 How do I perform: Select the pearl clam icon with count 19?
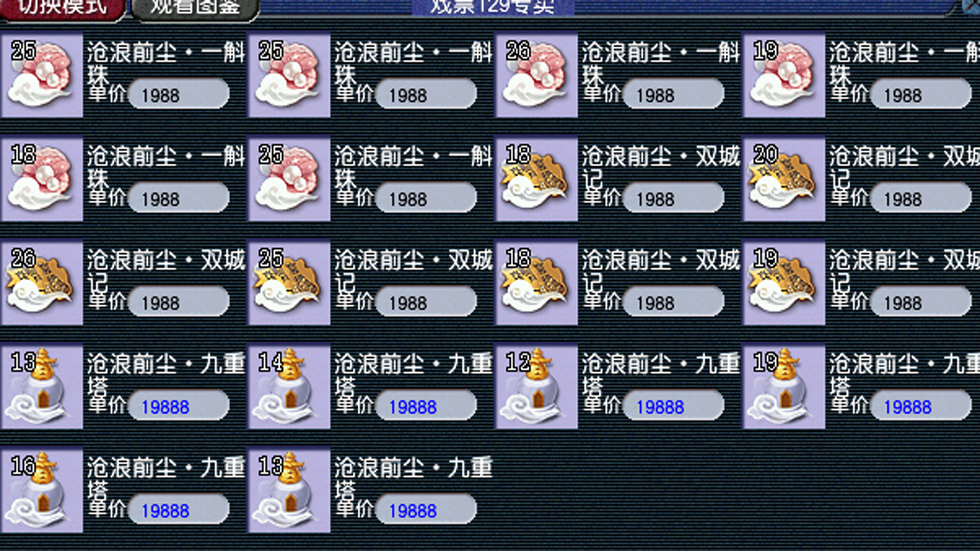point(784,75)
